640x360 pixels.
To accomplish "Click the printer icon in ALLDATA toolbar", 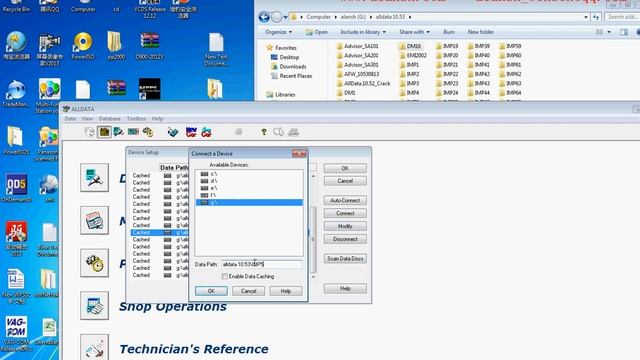I will 293,132.
